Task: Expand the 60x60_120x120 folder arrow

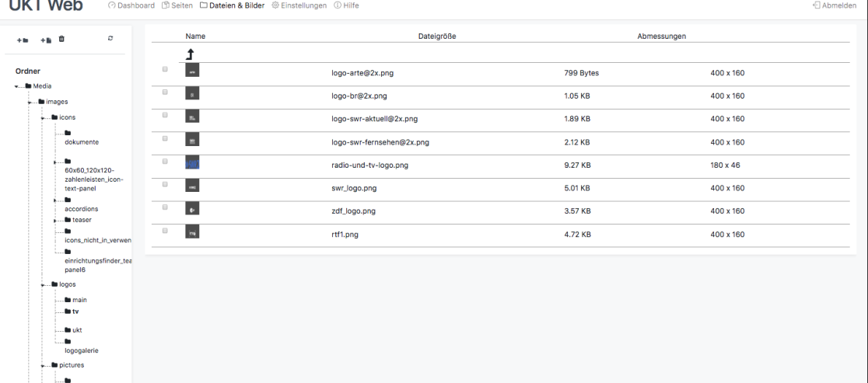Action: (55, 162)
